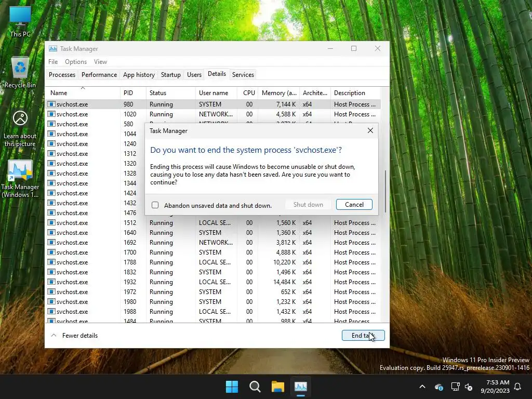Screen dimensions: 532x399
Task: Switch to the Services tab
Action: pyautogui.click(x=243, y=75)
